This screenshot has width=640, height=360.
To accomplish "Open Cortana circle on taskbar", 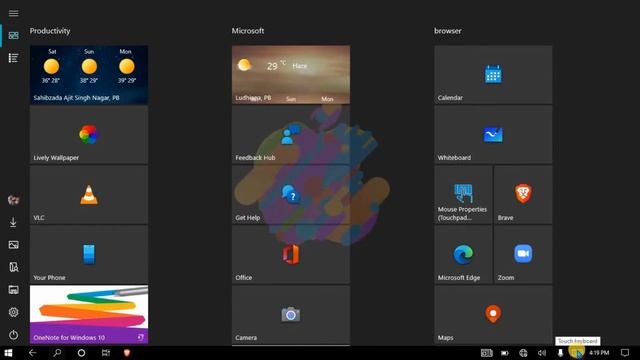I will point(81,353).
